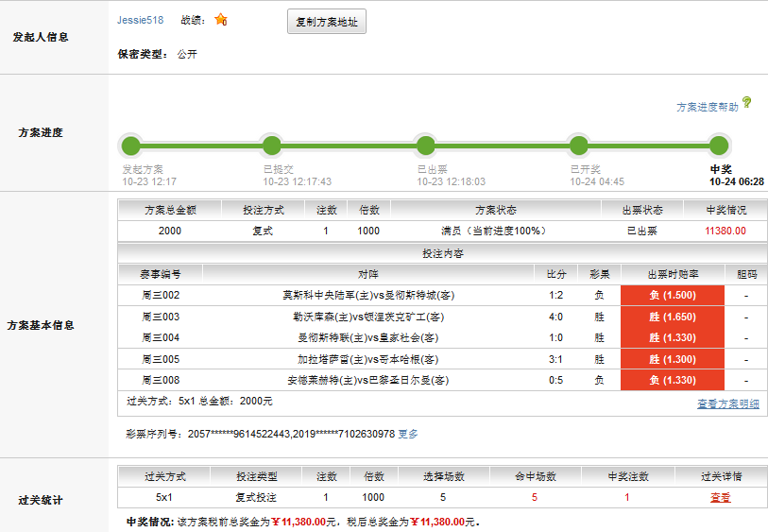This screenshot has width=768, height=532.
Task: Select the 莫斯科中央陆军 vs 曼彻斯特城 match row
Action: 378,296
